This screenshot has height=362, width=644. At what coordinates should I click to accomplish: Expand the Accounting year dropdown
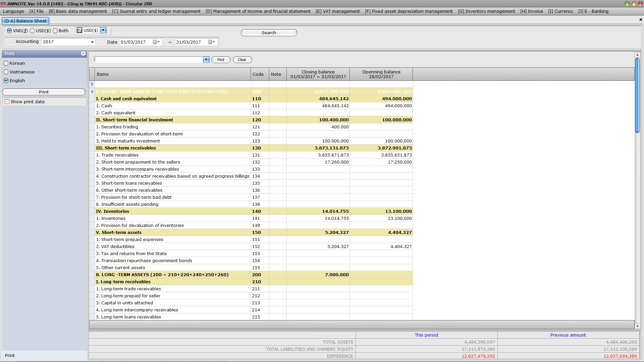92,42
